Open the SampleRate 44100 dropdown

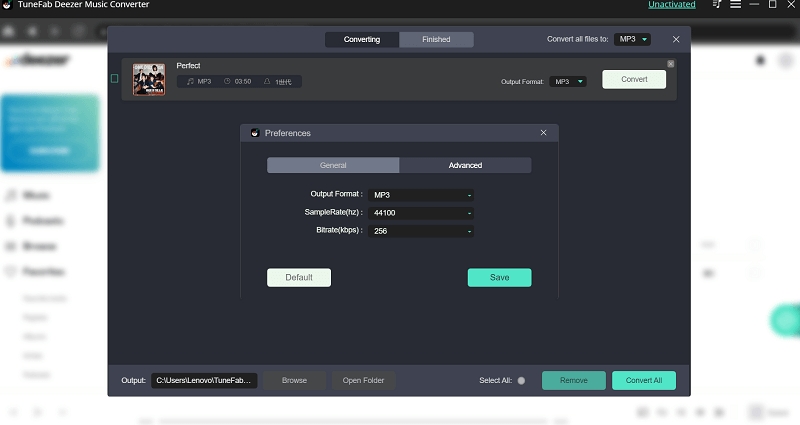pyautogui.click(x=421, y=213)
